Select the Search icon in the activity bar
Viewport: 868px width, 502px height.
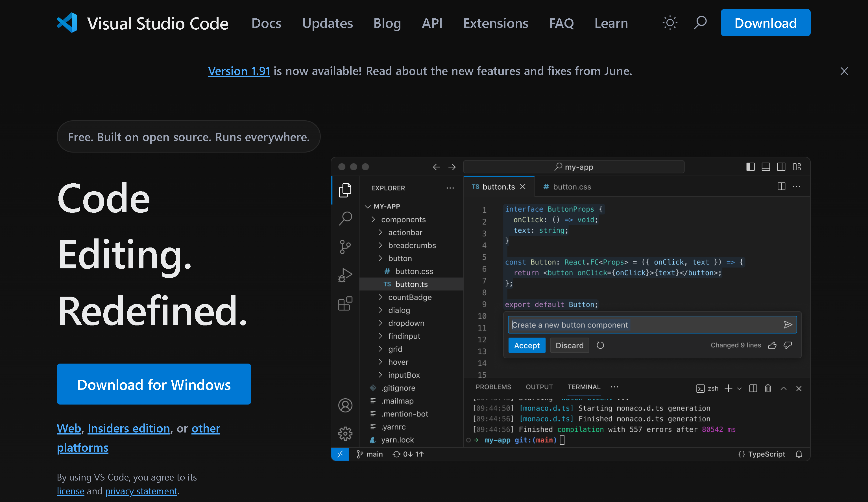pyautogui.click(x=346, y=218)
